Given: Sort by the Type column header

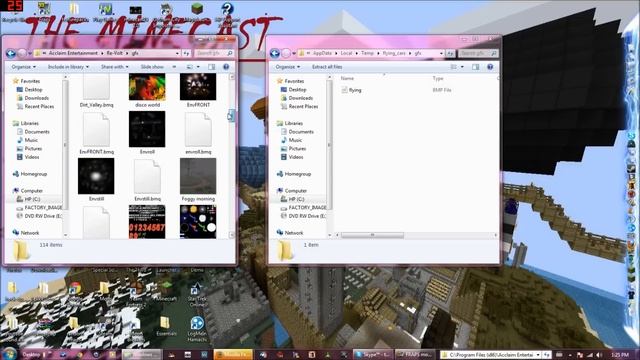Looking at the screenshot, I should 438,78.
